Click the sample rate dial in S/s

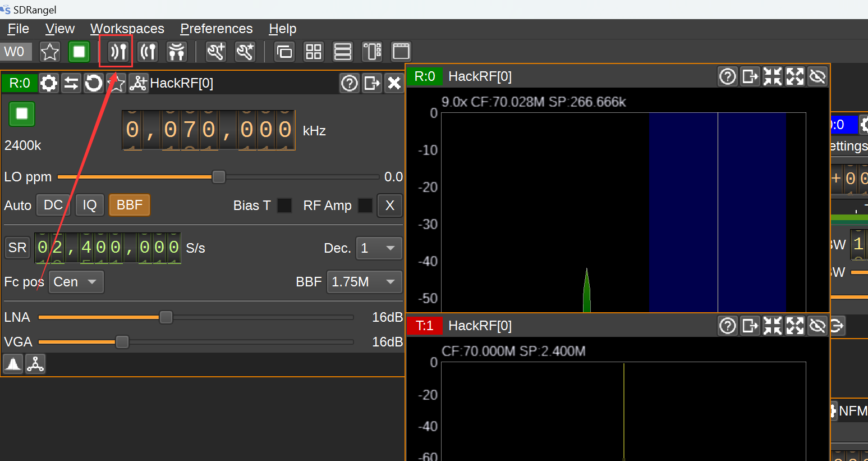point(108,248)
